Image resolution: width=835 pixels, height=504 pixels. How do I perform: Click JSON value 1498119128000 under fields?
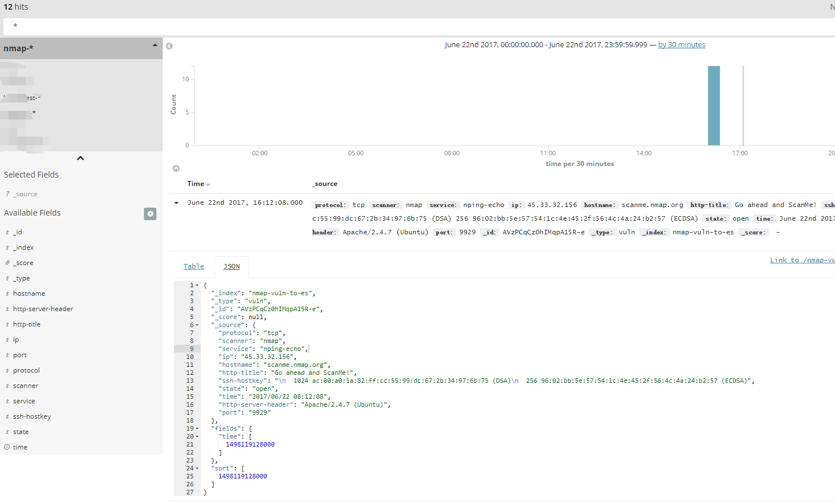(250, 444)
